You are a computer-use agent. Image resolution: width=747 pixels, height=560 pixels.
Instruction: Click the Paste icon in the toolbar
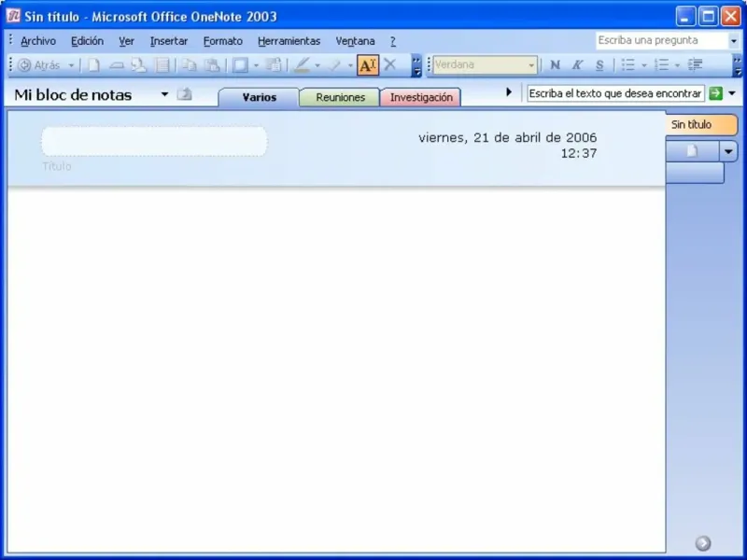(x=212, y=65)
